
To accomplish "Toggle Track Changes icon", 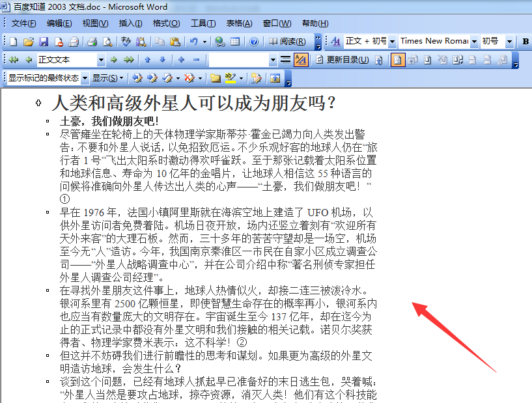I will click(256, 78).
